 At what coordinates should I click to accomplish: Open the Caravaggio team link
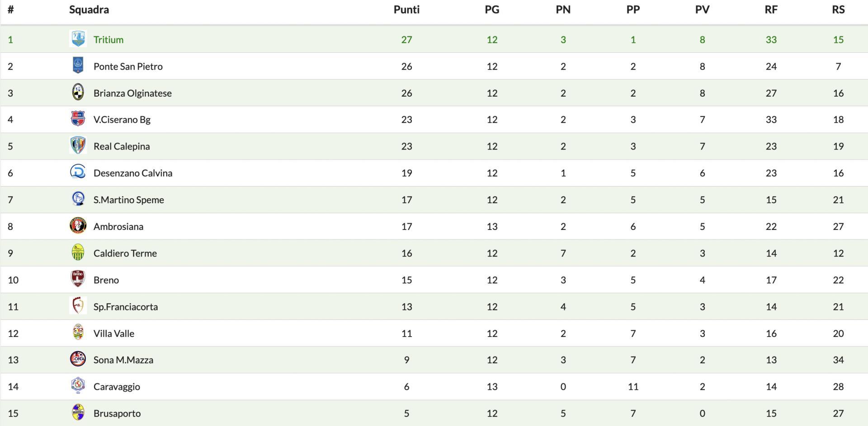117,387
